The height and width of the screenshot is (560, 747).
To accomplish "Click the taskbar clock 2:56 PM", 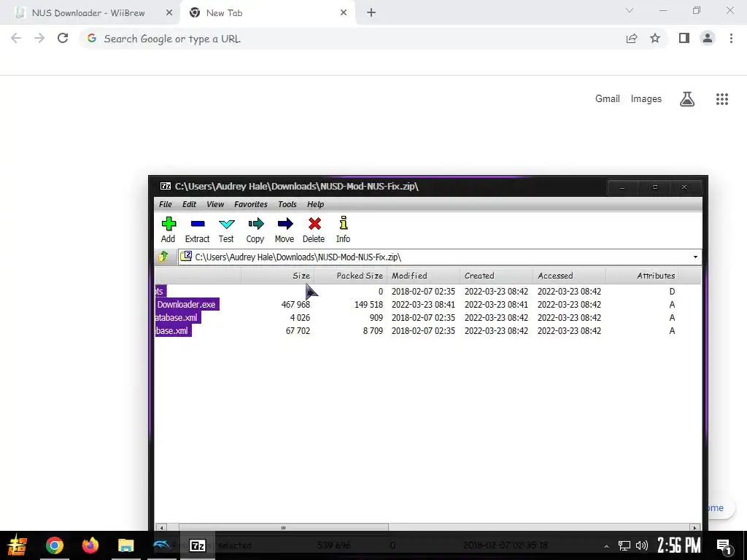I will (x=679, y=545).
